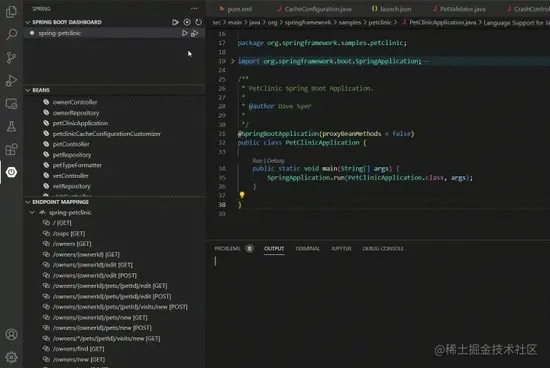Open the Manage gear icon
Image resolution: width=550 pixels, height=368 pixels.
pos(11,357)
